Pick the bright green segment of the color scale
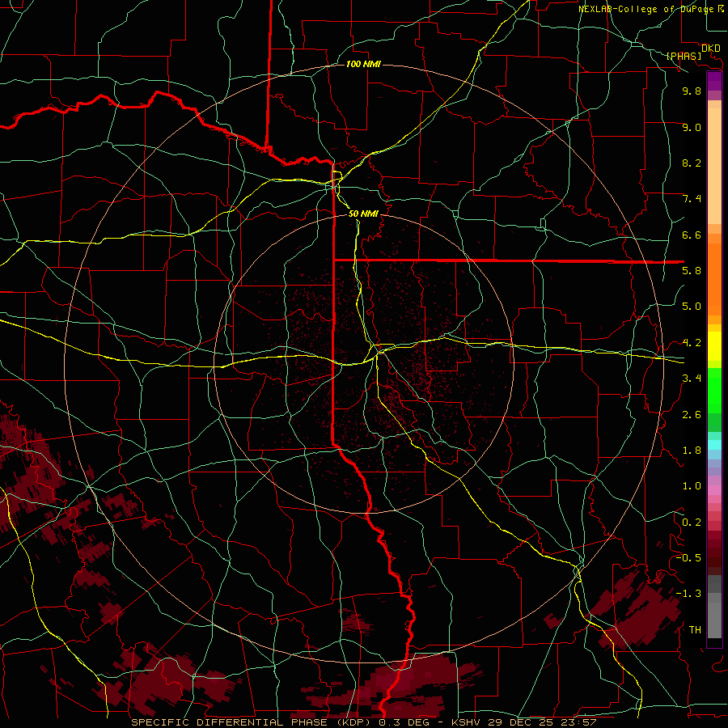Viewport: 728px width, 728px height. (x=714, y=389)
